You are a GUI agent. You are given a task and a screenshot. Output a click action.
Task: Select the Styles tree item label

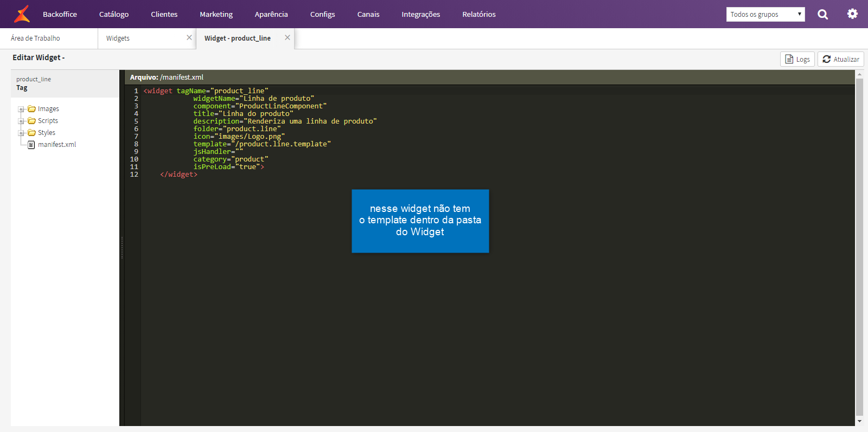click(47, 133)
